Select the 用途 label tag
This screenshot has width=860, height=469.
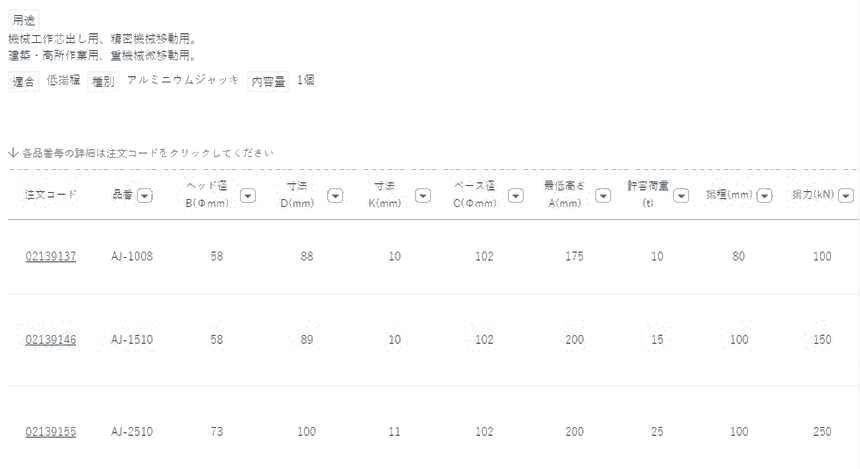click(24, 20)
